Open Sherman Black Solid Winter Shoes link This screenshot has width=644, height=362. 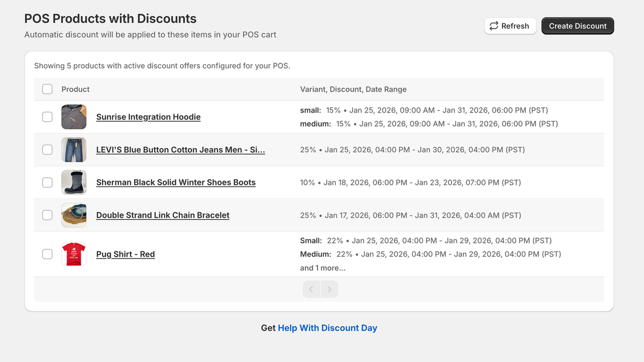tap(175, 182)
